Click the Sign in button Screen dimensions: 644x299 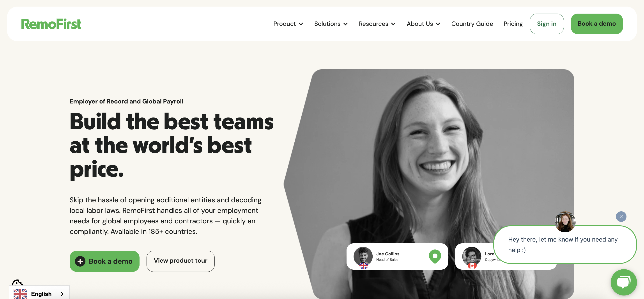(x=547, y=24)
